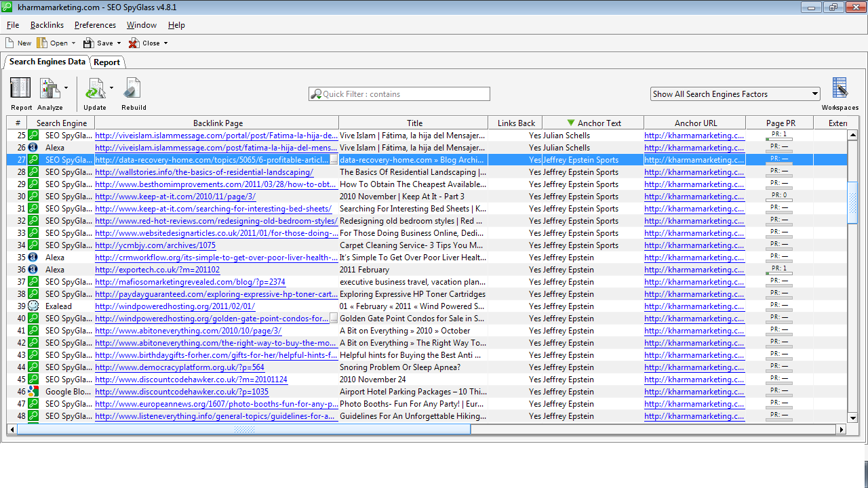Select the 'Exalead' search engine cell
The image size is (868, 488).
(x=58, y=306)
